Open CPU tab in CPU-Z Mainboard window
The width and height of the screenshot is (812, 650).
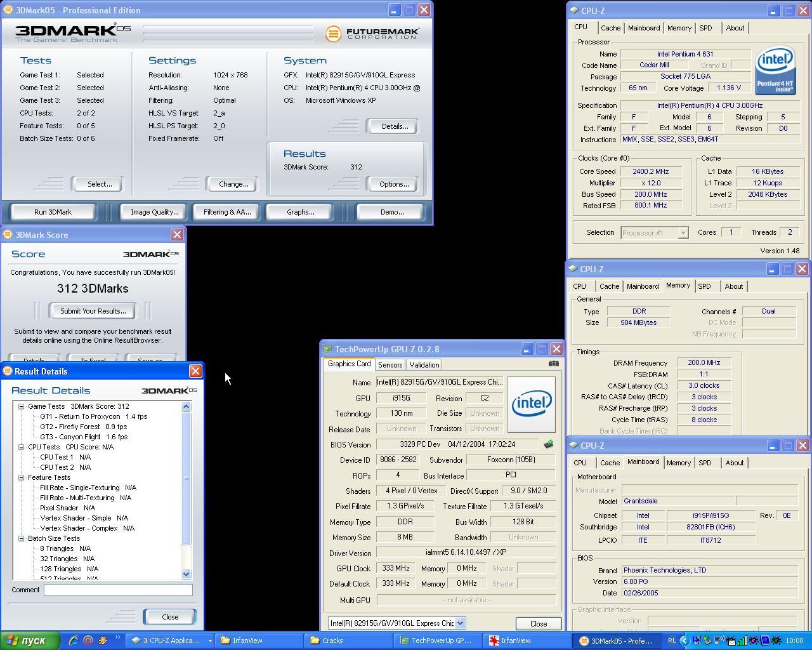coord(580,463)
